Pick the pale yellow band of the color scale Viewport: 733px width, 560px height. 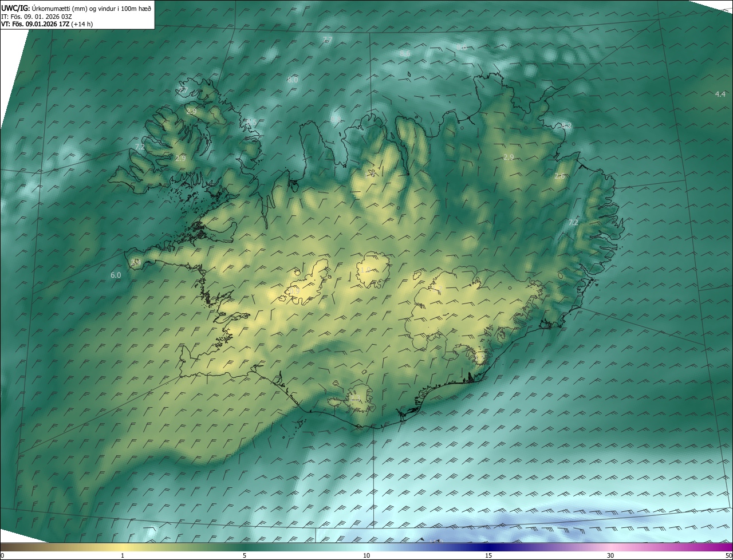123,546
